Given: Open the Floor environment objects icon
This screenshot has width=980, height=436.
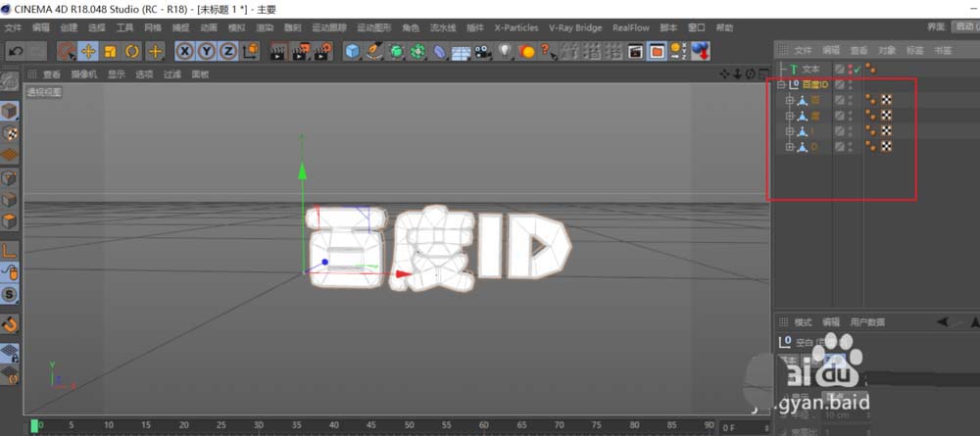Looking at the screenshot, I should (x=461, y=53).
